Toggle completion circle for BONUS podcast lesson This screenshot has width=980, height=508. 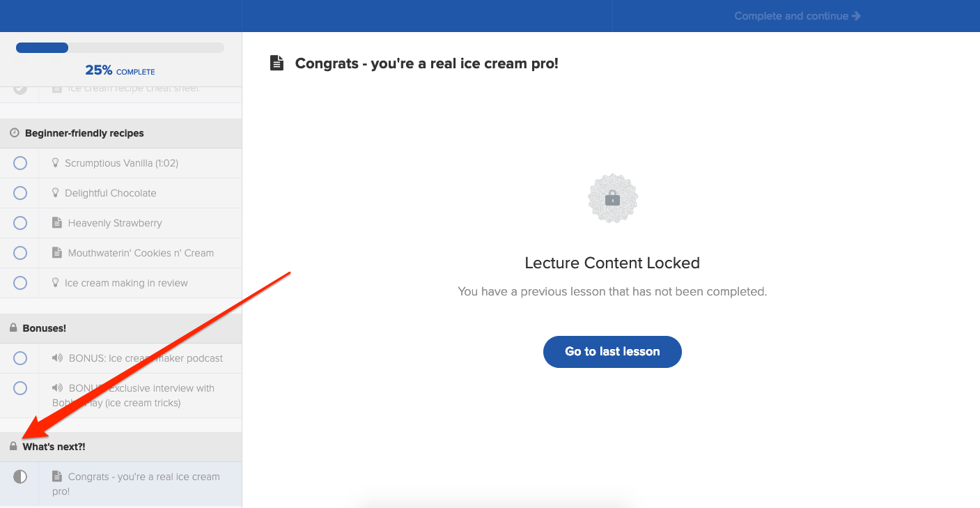pos(20,358)
